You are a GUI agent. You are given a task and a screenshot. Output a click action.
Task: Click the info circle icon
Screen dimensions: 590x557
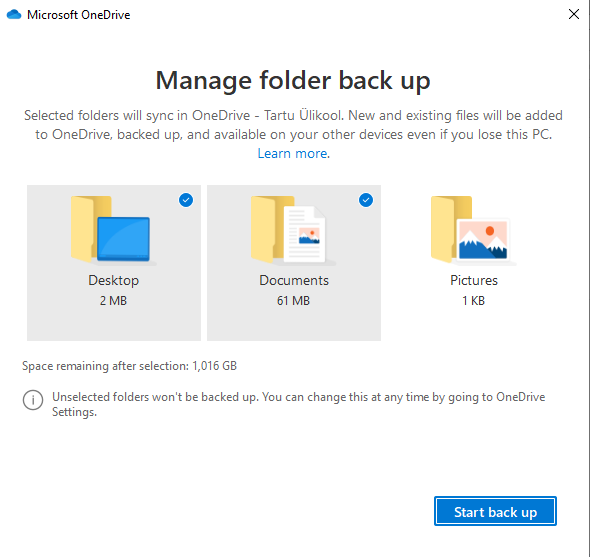33,400
